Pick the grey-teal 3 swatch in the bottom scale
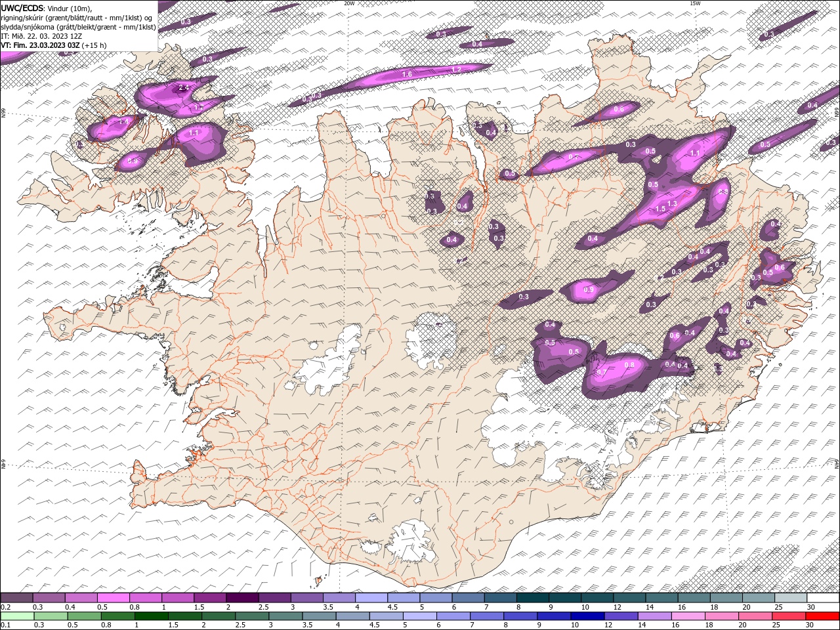The width and height of the screenshot is (840, 630). point(285,616)
